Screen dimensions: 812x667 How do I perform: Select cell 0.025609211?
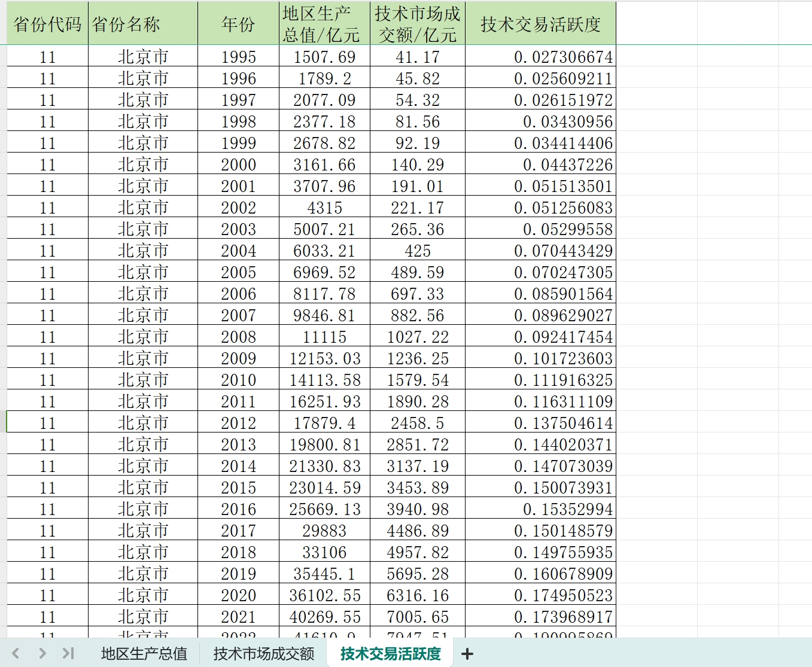click(x=540, y=78)
